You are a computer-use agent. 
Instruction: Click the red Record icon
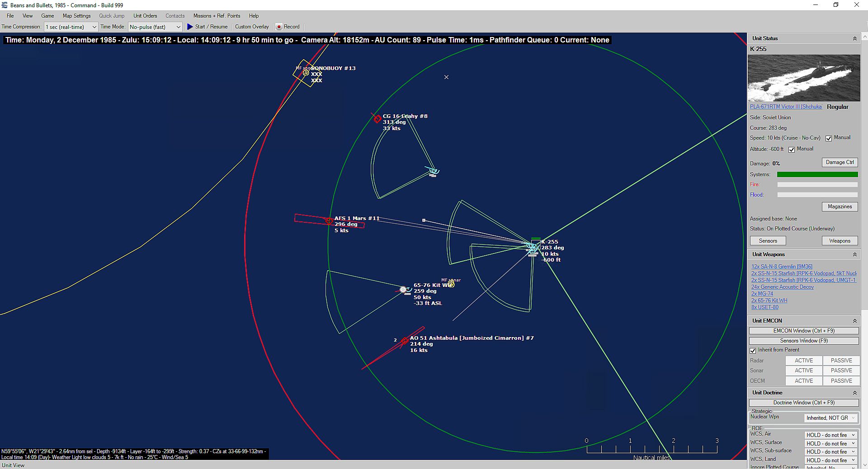279,27
